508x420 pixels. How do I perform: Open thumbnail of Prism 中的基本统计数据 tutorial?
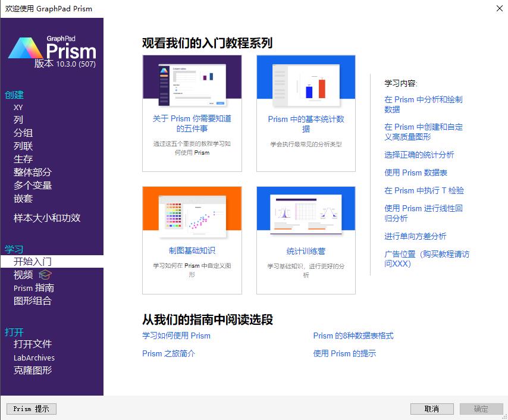pyautogui.click(x=306, y=82)
